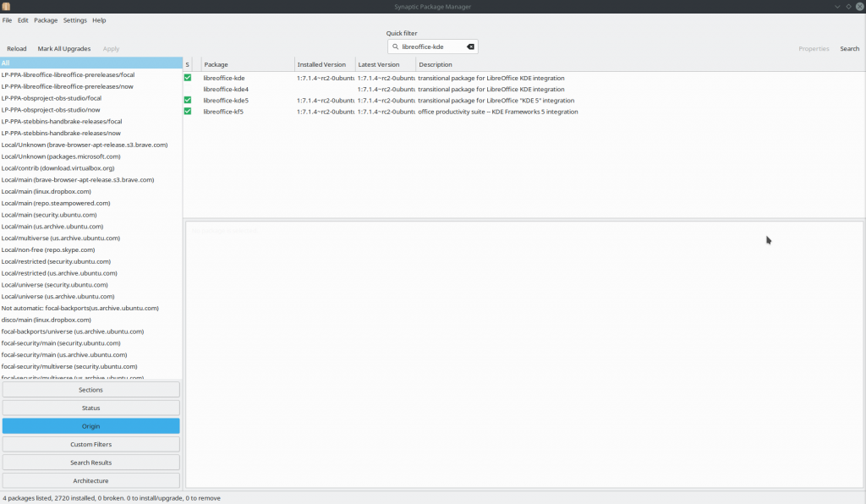Select the libreoffice-kde4 package name
Screen dimensions: 866x504
[x=226, y=90]
